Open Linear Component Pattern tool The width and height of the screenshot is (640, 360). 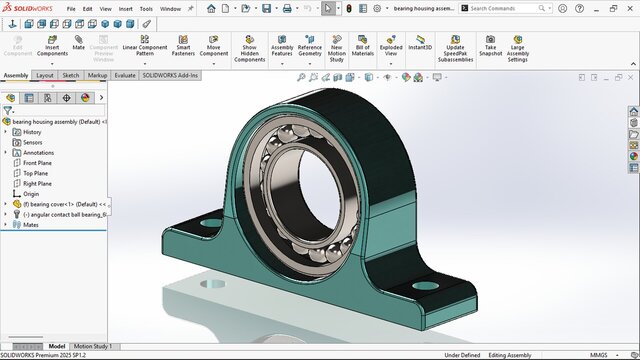pyautogui.click(x=145, y=46)
